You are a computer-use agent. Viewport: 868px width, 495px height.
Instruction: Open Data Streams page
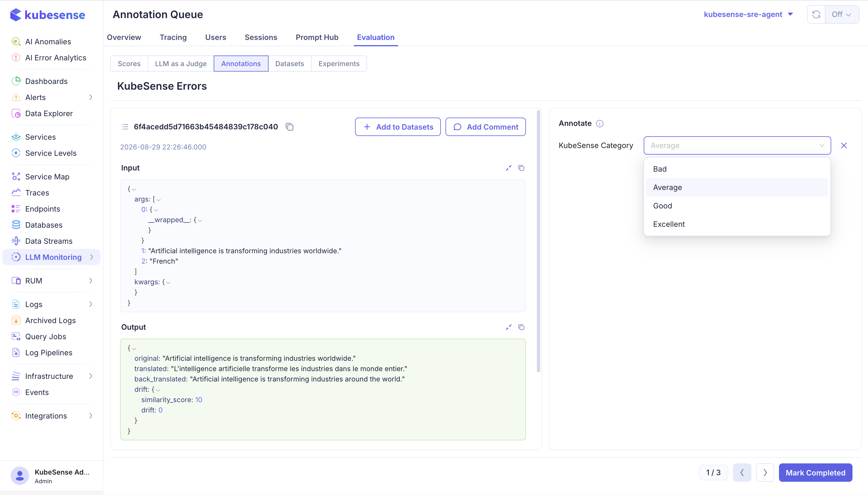point(49,241)
